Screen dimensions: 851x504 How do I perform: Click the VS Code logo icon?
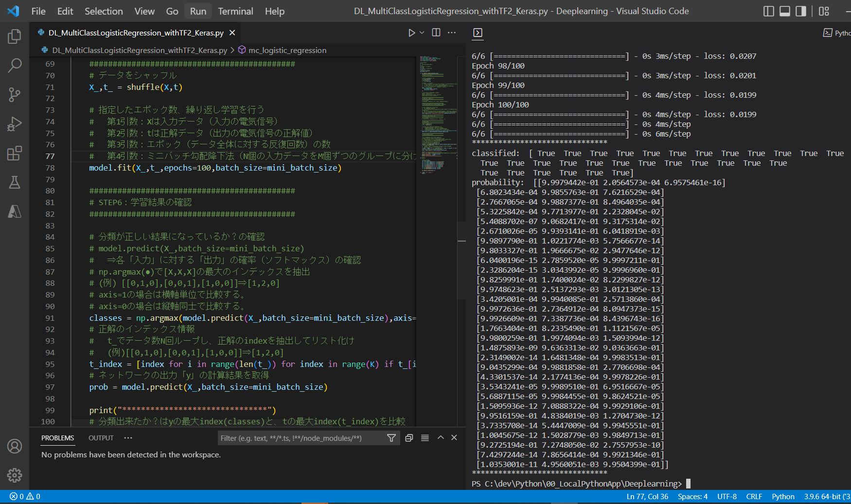click(x=13, y=11)
